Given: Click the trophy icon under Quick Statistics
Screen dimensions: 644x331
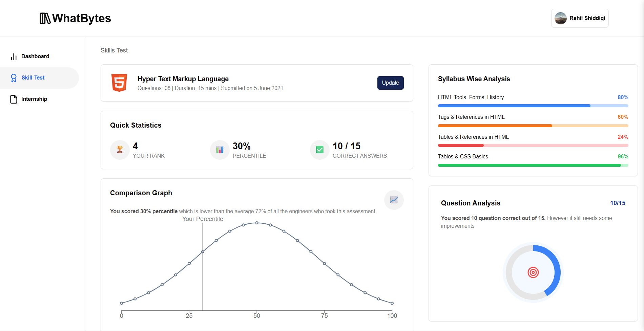Looking at the screenshot, I should coord(120,150).
